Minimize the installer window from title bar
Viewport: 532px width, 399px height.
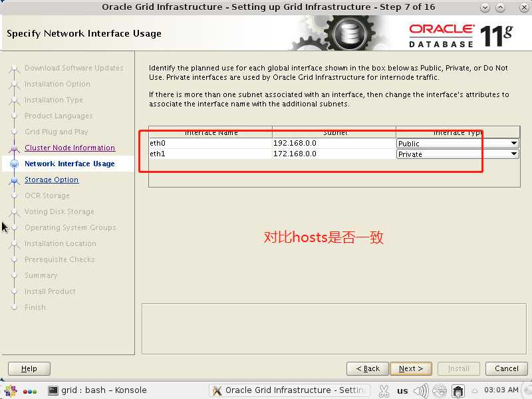pos(485,7)
